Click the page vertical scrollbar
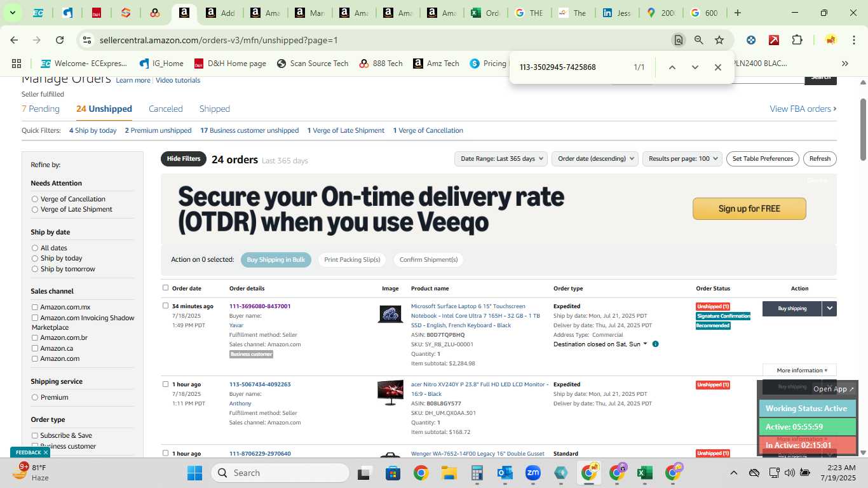The width and height of the screenshot is (868, 488). [863, 130]
